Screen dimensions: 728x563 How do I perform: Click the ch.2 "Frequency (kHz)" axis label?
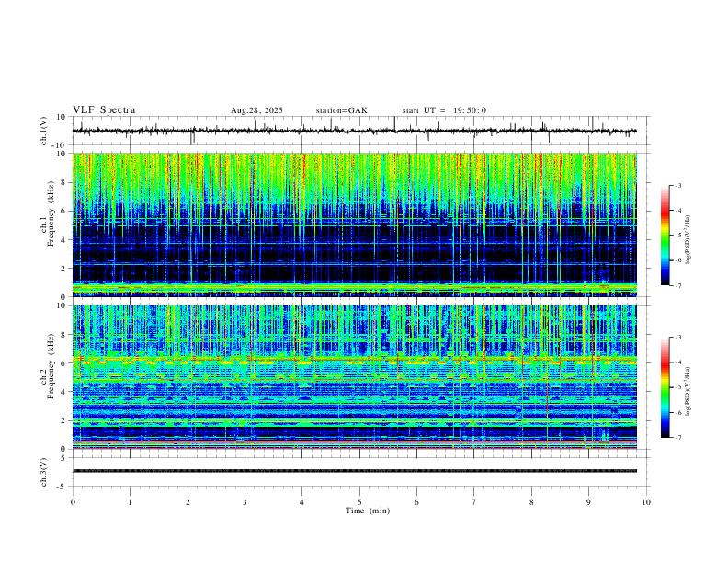(51, 366)
